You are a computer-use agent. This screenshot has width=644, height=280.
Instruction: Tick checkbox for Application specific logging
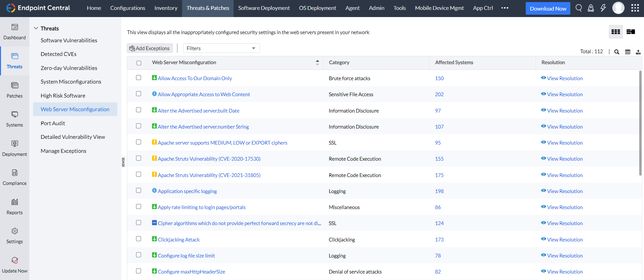(138, 190)
